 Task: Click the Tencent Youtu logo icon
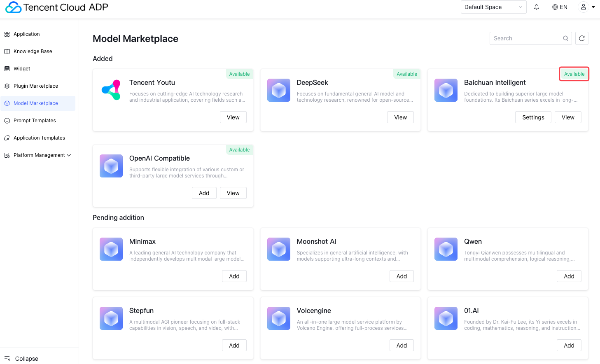coord(111,90)
